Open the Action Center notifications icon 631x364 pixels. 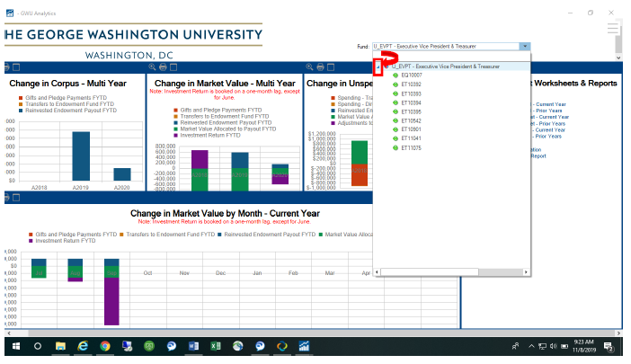[609, 347]
